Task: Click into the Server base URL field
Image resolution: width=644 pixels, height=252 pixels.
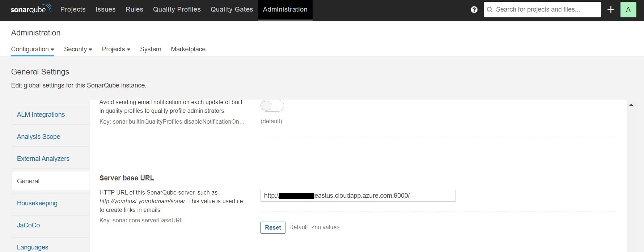Action: click(358, 196)
